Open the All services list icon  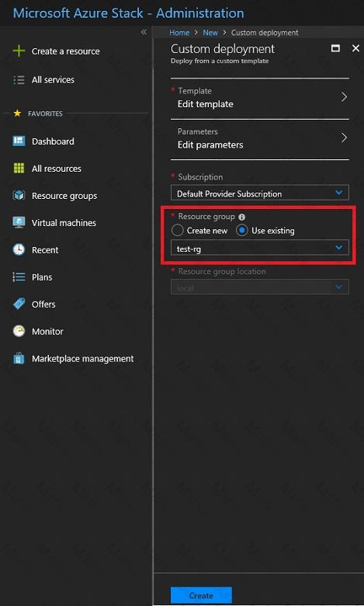click(x=19, y=80)
